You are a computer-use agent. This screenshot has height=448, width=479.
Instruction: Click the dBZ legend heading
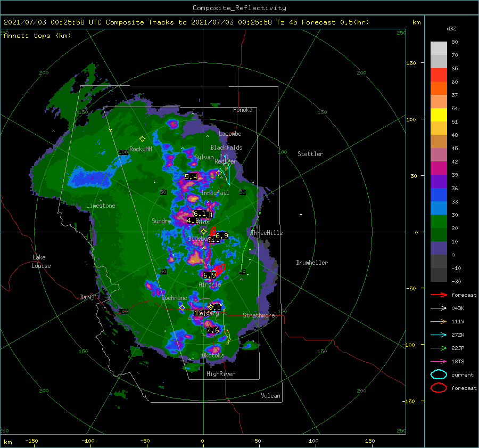tap(451, 28)
